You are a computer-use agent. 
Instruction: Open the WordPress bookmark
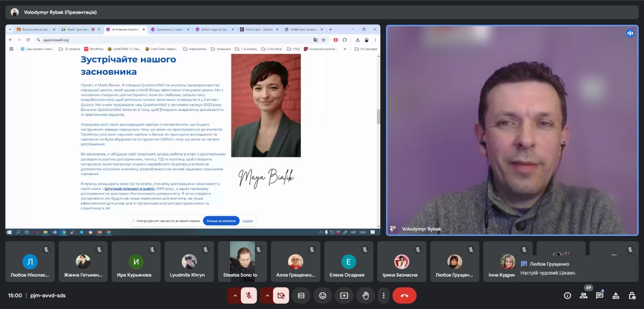pos(94,49)
